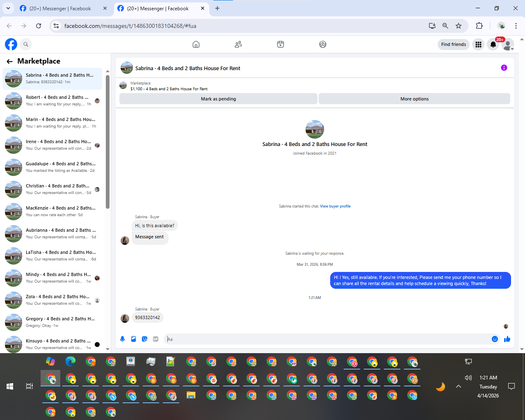Image resolution: width=525 pixels, height=420 pixels.
Task: Go back with the Marketplace arrow
Action: tap(9, 62)
